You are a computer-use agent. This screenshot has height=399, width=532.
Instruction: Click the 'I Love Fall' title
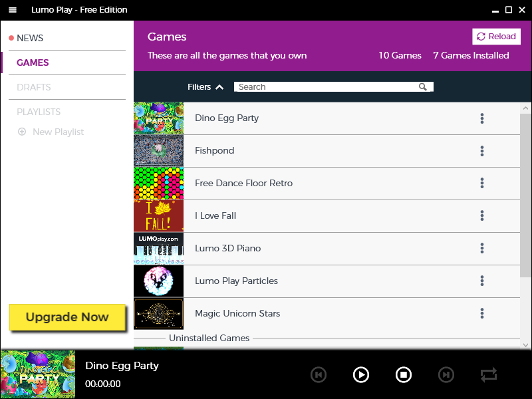tap(215, 215)
